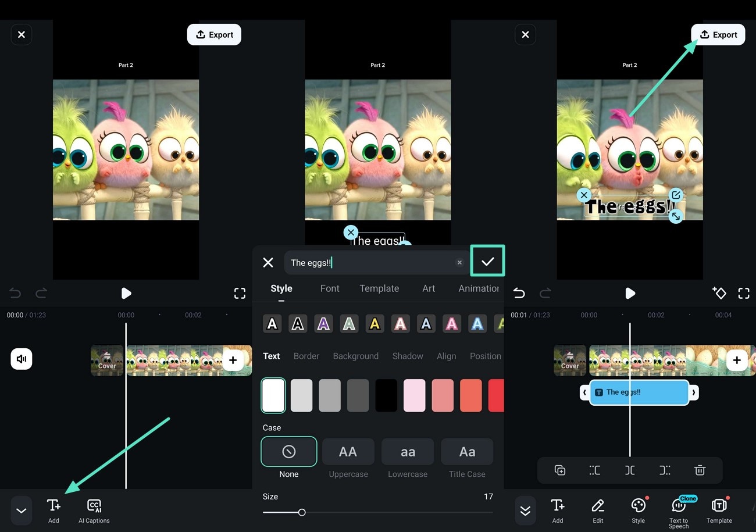Open the Animation tab

pyautogui.click(x=479, y=288)
